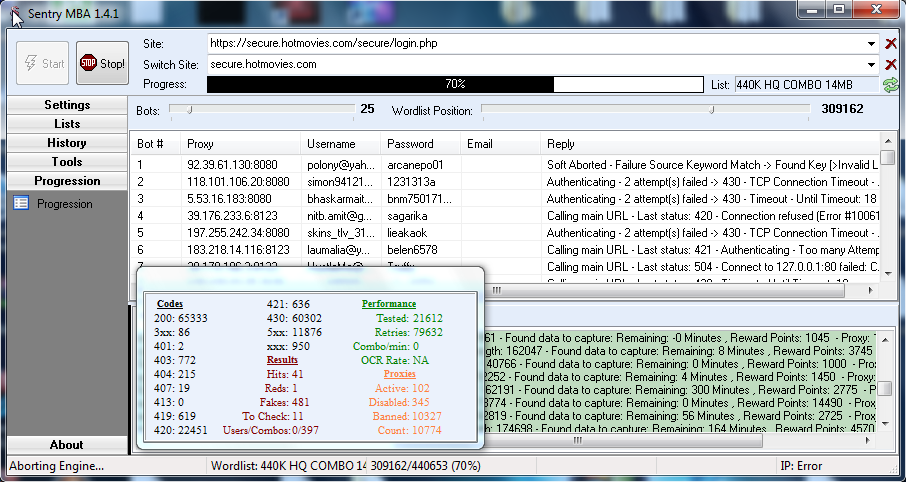Expand the Site URL dropdown
Viewport: 906px width, 482px height.
(873, 44)
